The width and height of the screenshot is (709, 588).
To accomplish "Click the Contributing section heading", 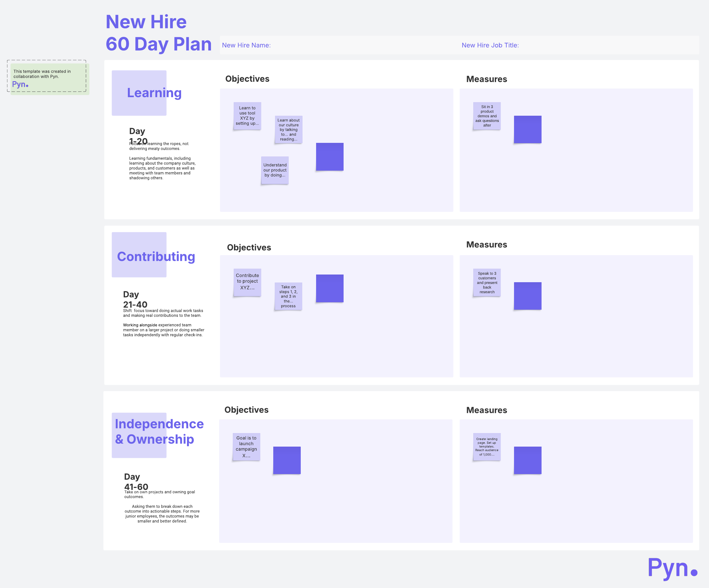I will tap(156, 257).
